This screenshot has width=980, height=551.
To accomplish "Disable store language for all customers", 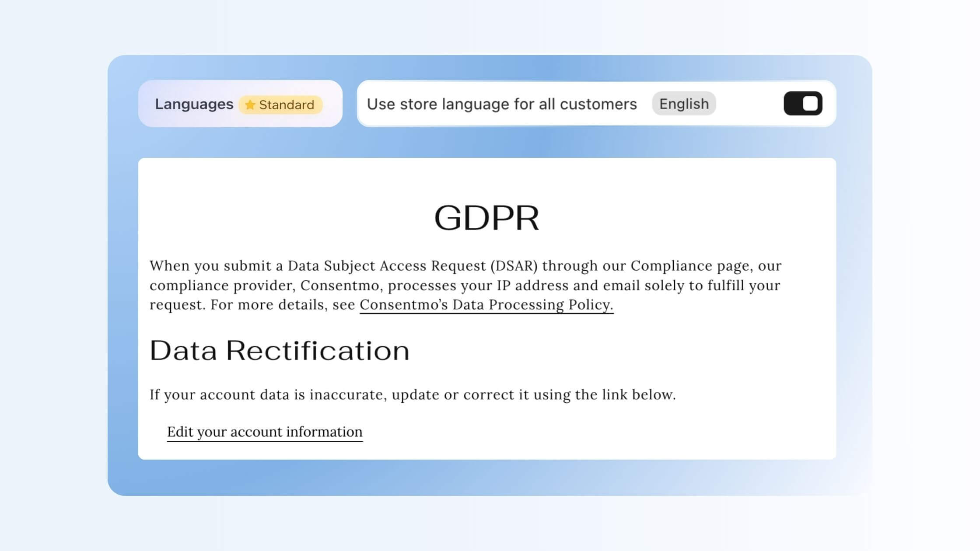I will (x=802, y=103).
